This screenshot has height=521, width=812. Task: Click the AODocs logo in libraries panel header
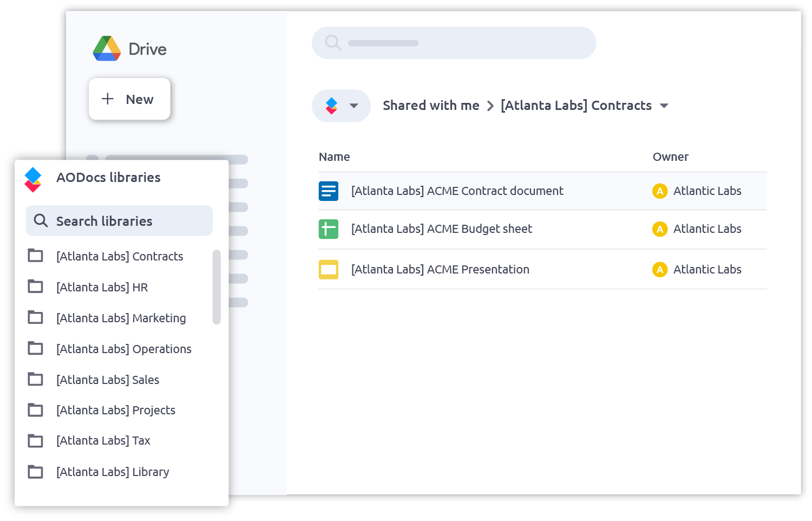pos(33,179)
